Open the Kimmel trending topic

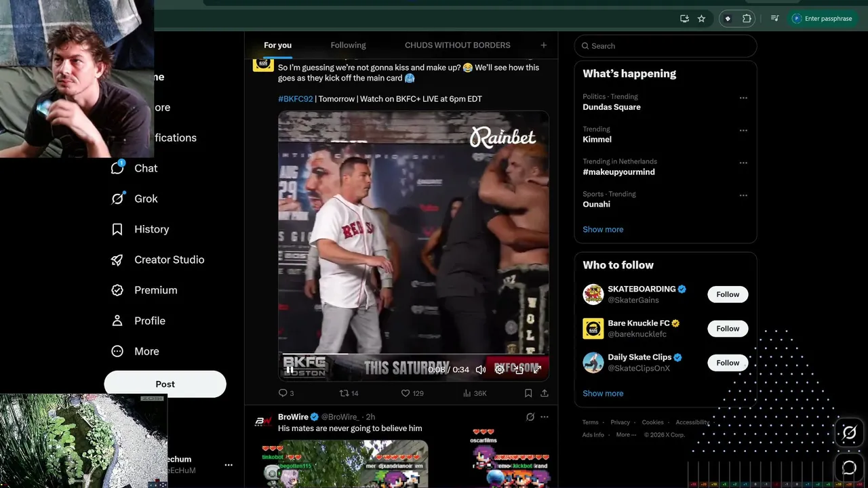(597, 140)
